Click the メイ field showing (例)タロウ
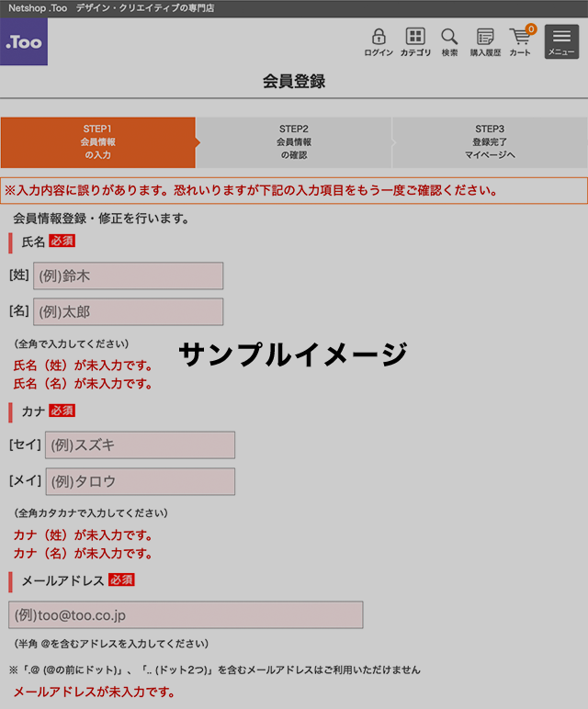 click(x=140, y=481)
